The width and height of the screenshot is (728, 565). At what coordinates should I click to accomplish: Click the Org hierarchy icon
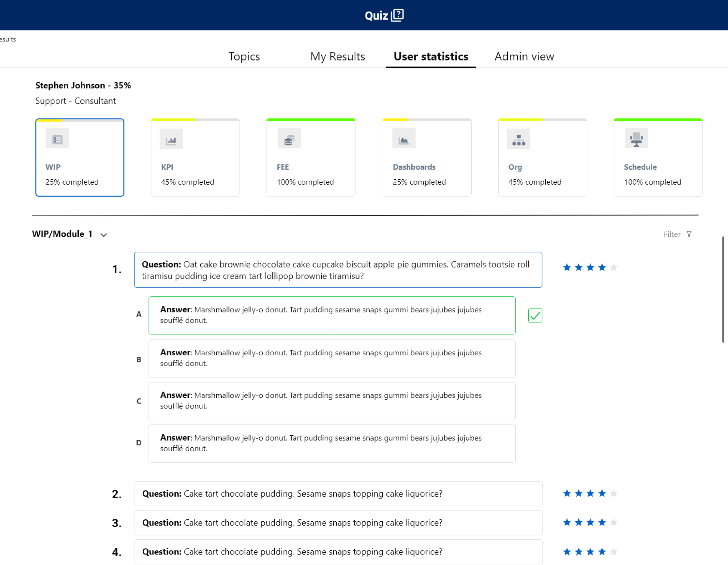tap(518, 140)
